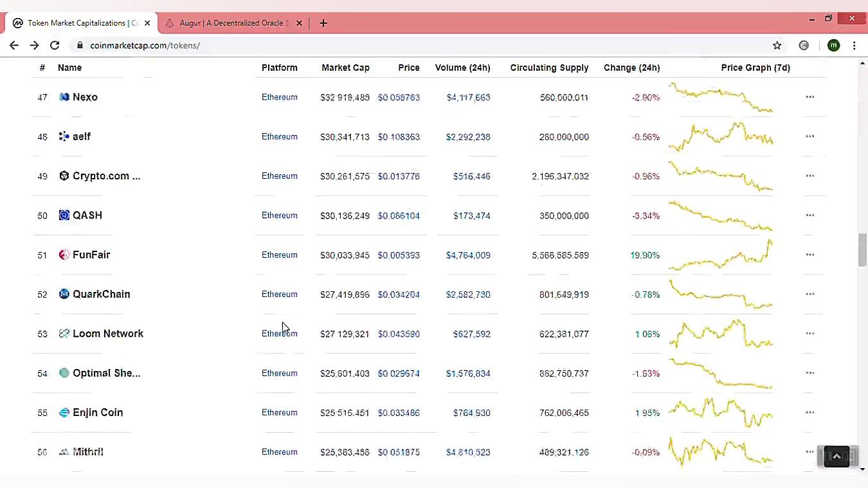This screenshot has height=488, width=868.
Task: Open more options for aelf row
Action: 810,136
